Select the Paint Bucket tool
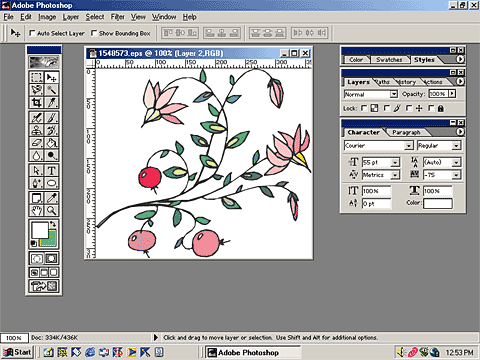The width and height of the screenshot is (480, 360). click(51, 143)
